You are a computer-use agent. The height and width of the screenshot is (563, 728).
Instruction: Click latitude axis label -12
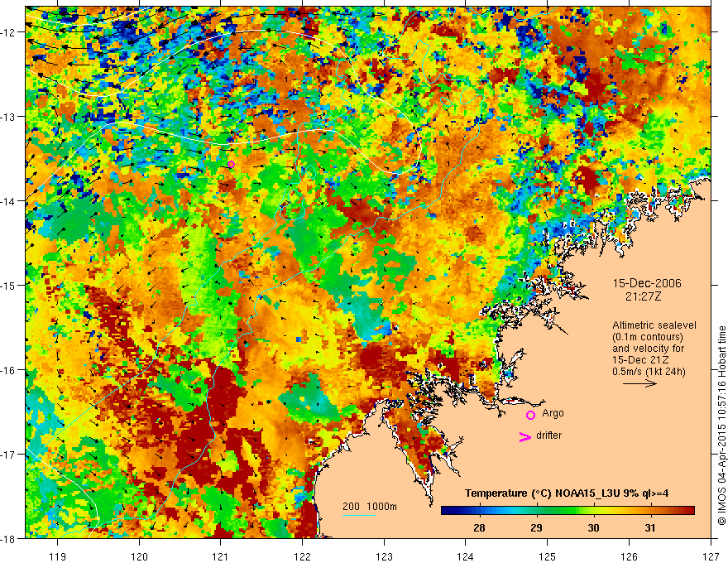9,32
